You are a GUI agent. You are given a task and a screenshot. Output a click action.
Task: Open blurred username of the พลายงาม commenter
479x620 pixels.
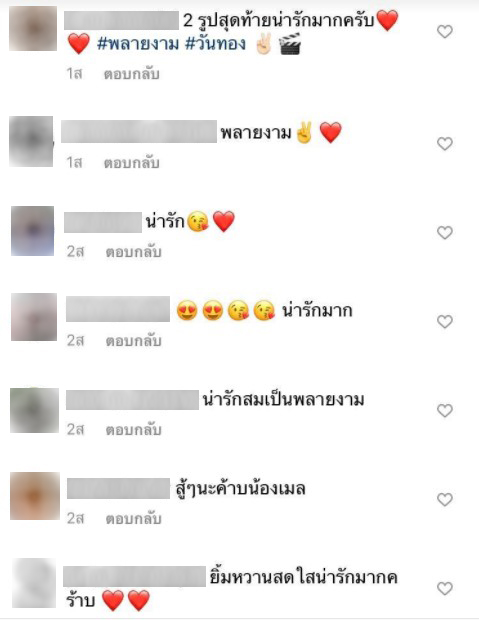139,131
